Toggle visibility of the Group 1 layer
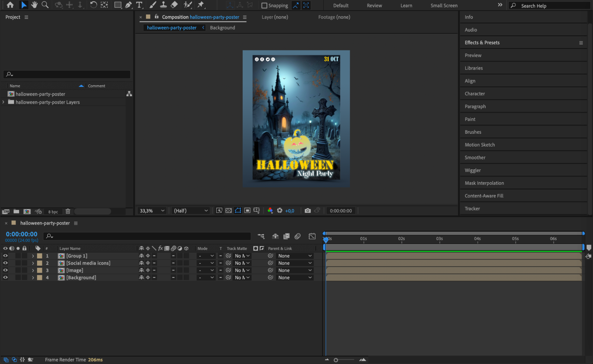This screenshot has height=364, width=593. click(5, 256)
